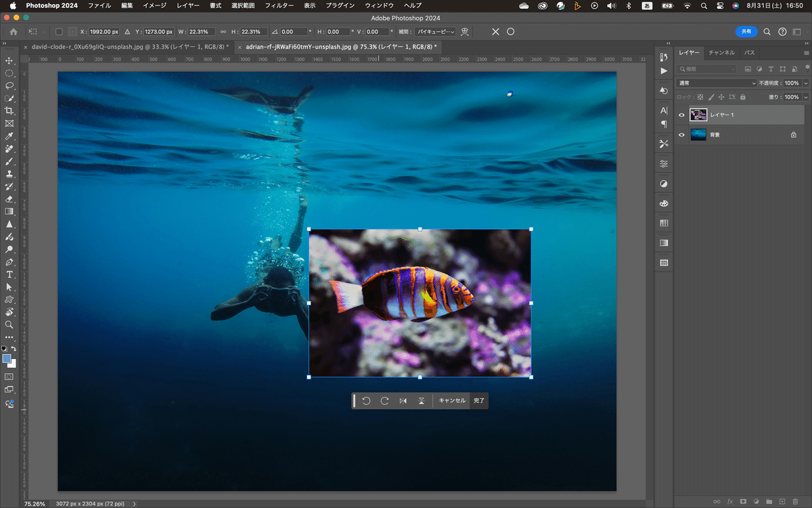Hide the 背景 layer visibility
Viewport: 812px width, 508px height.
pos(681,134)
